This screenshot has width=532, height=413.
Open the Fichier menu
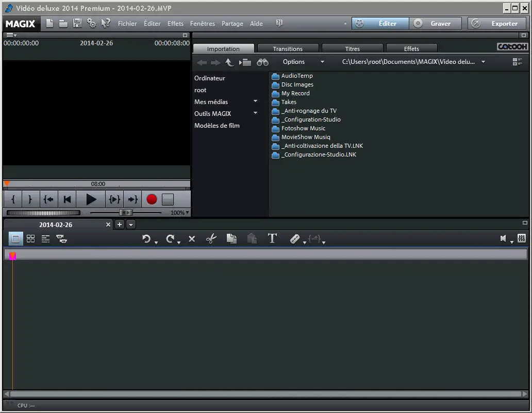tap(127, 23)
